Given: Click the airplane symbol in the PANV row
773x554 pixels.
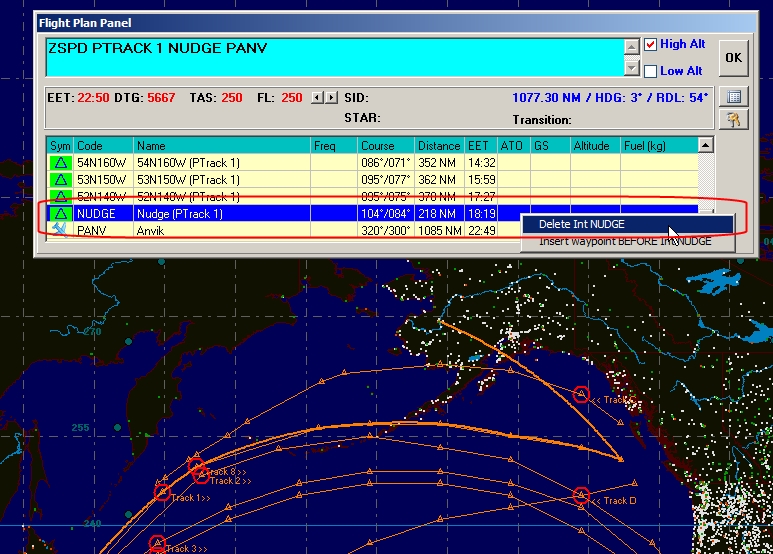Looking at the screenshot, I should [x=61, y=230].
